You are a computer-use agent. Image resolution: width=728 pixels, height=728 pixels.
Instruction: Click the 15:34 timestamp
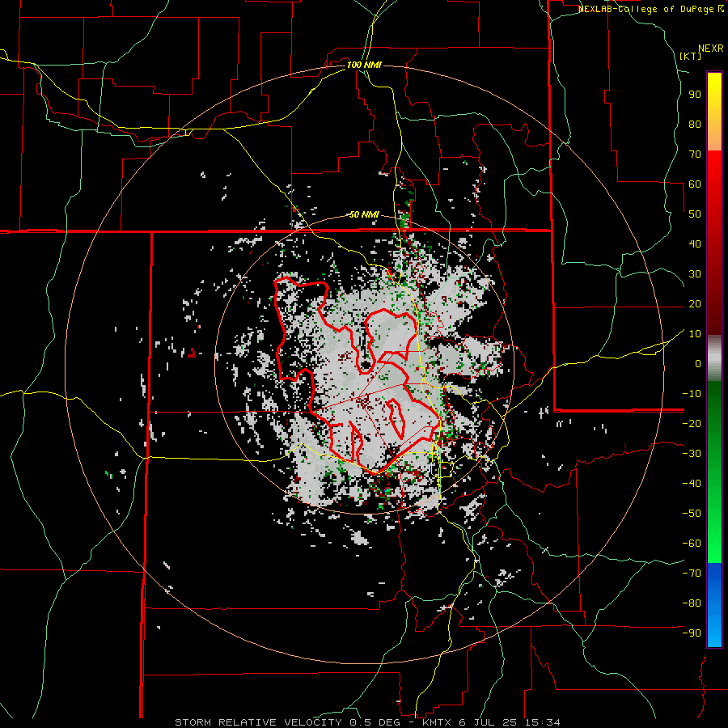[x=542, y=722]
